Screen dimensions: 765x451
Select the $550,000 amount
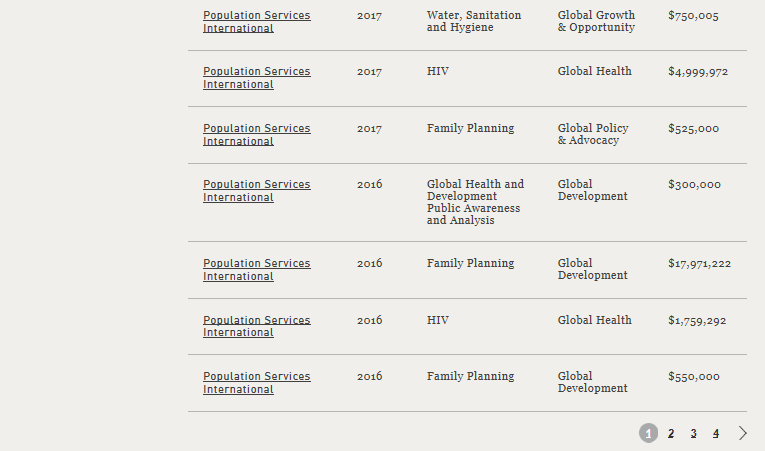(x=694, y=376)
